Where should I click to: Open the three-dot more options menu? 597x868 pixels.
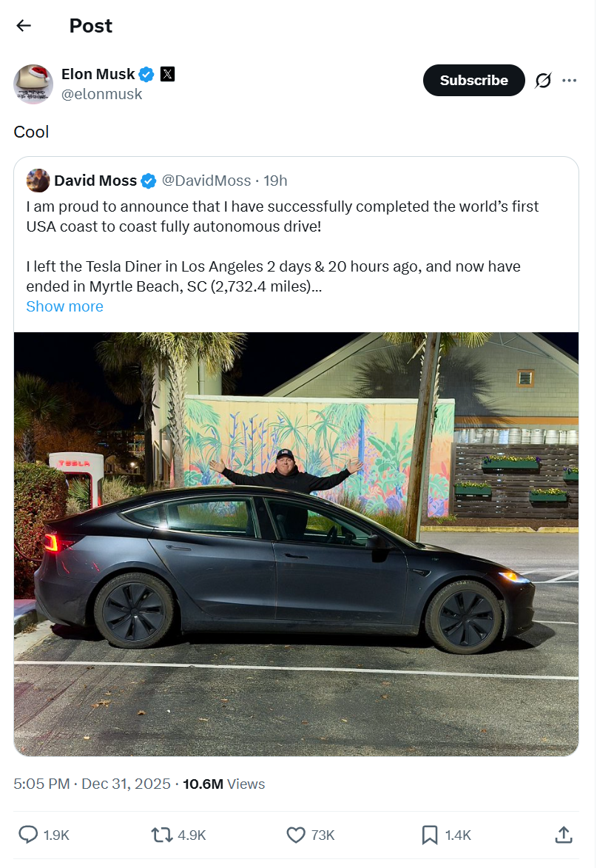tap(569, 81)
